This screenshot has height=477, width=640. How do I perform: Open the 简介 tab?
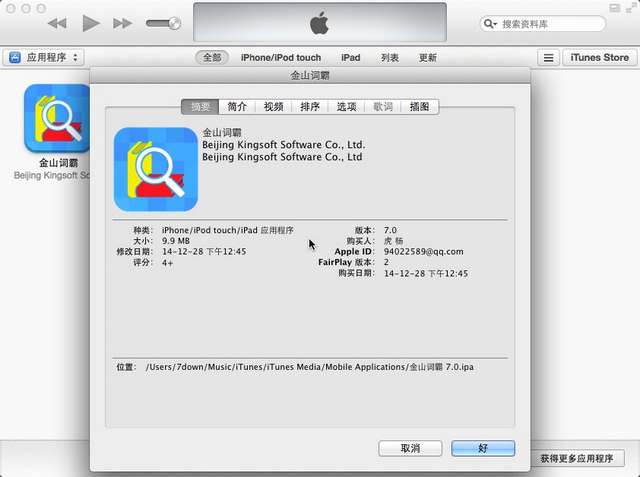tap(237, 107)
